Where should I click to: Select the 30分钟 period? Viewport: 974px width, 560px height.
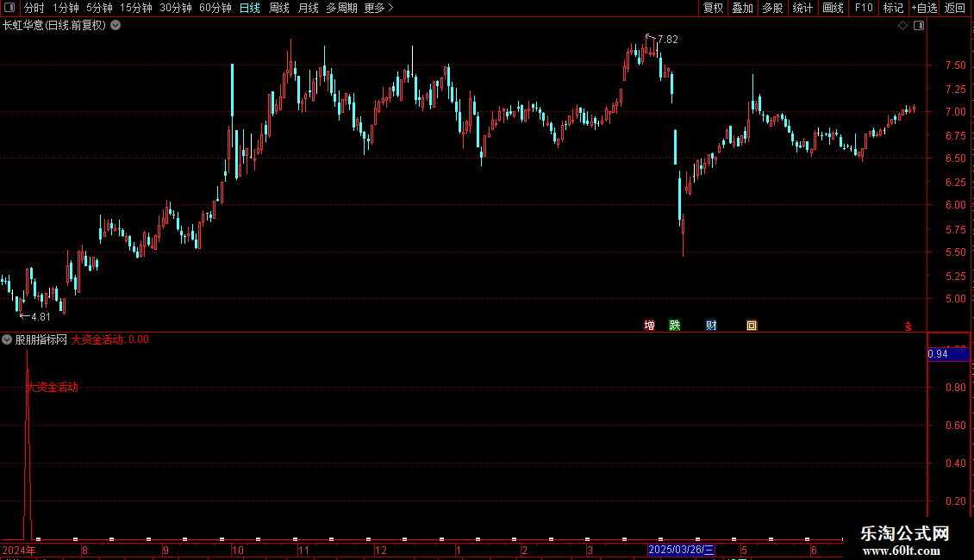click(x=176, y=8)
